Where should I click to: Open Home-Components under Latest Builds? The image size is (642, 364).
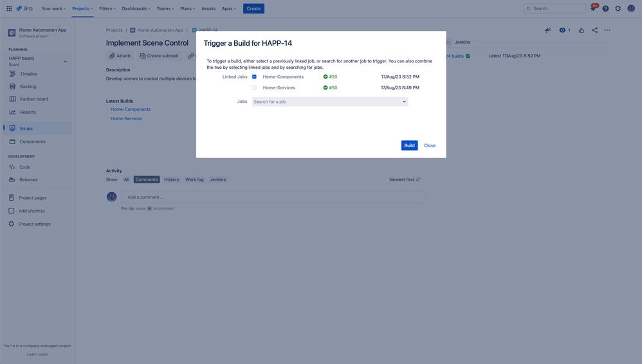tap(131, 109)
